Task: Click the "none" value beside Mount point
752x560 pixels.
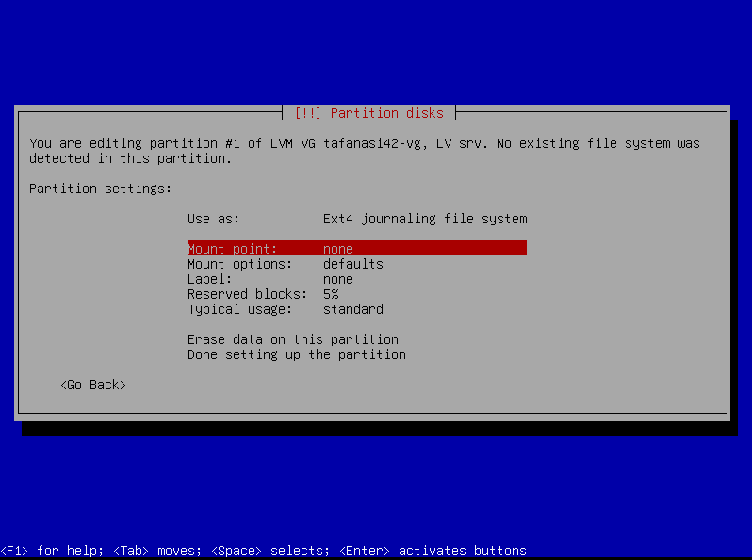Action: point(337,249)
